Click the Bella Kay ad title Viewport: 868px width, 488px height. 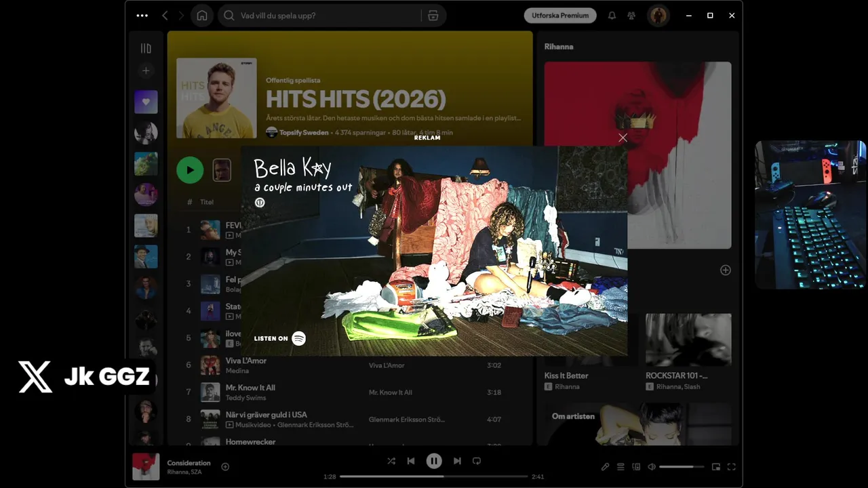click(293, 167)
